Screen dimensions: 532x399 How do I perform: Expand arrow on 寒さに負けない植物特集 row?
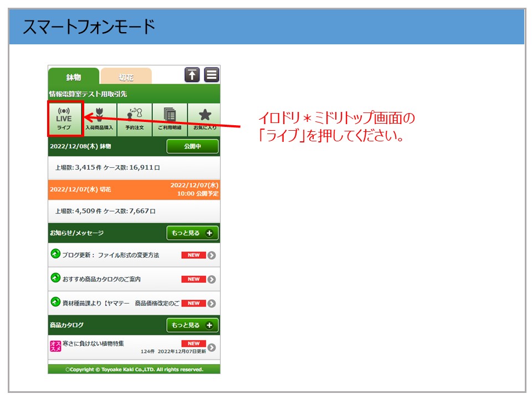pos(212,347)
